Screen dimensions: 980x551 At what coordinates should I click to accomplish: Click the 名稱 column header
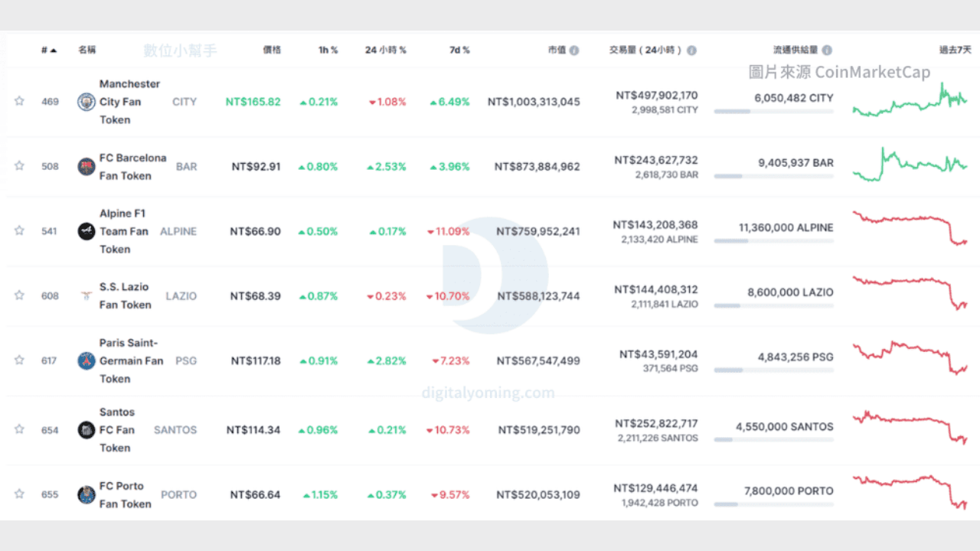point(87,51)
